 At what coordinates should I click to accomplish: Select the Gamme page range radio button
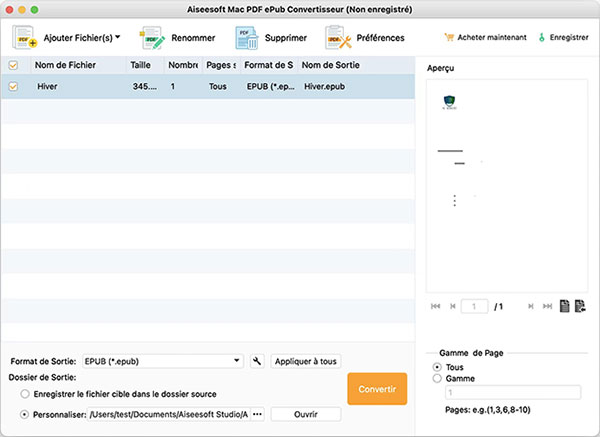[x=437, y=379]
